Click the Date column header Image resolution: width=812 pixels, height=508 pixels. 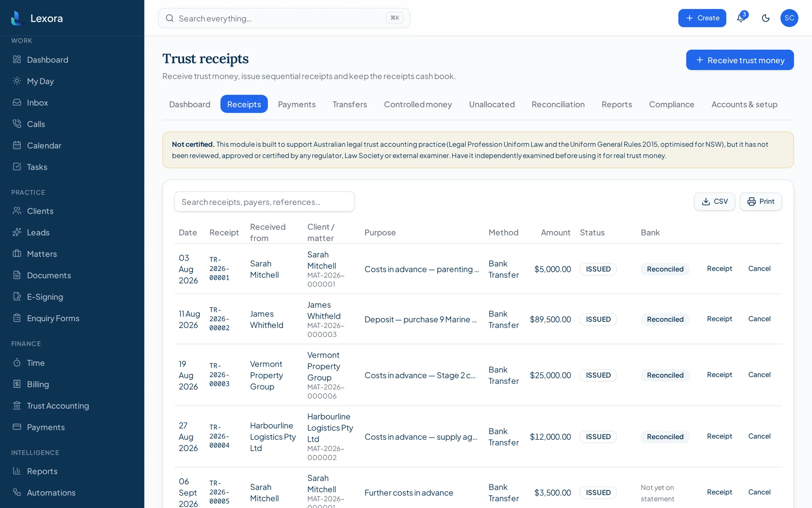tap(187, 232)
